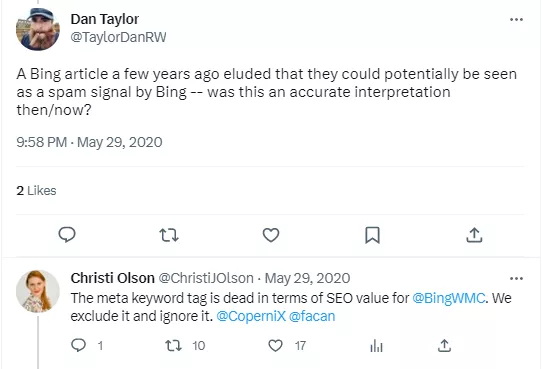View the 2 Likes list
This screenshot has width=542, height=369.
[36, 191]
